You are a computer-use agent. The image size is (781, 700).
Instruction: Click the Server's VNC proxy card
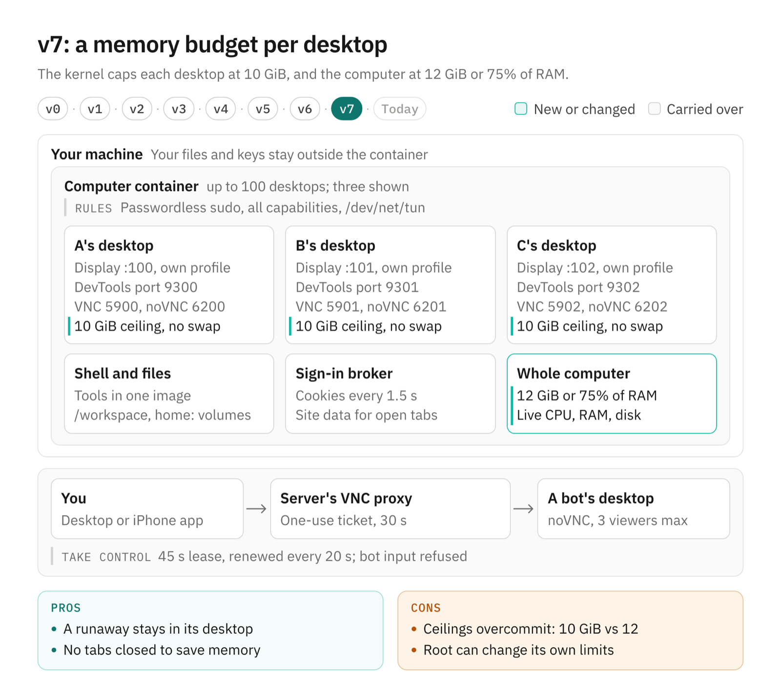(390, 509)
